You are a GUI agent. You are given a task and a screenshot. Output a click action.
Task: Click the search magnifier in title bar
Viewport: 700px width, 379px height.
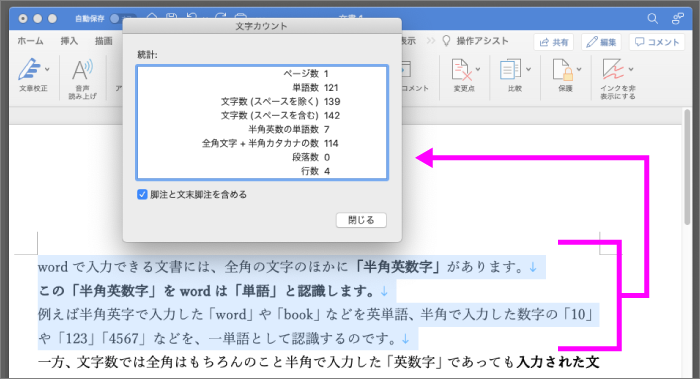pos(652,18)
